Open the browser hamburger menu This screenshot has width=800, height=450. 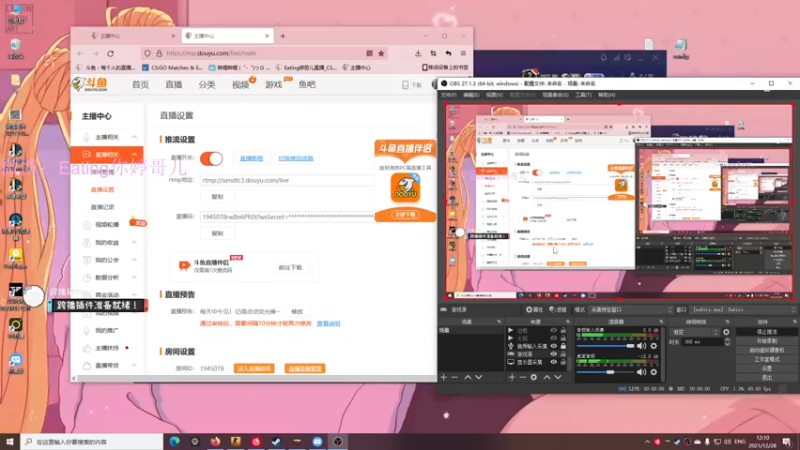[x=463, y=53]
